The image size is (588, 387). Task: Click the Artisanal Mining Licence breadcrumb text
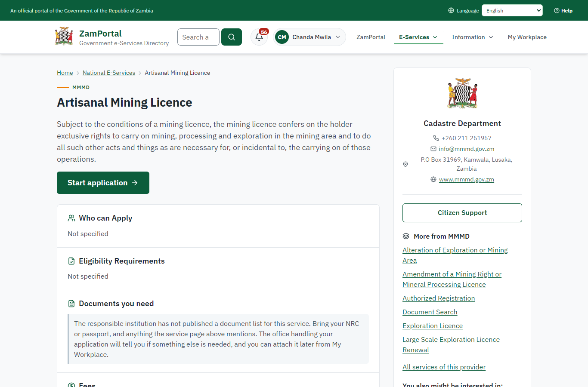point(177,73)
